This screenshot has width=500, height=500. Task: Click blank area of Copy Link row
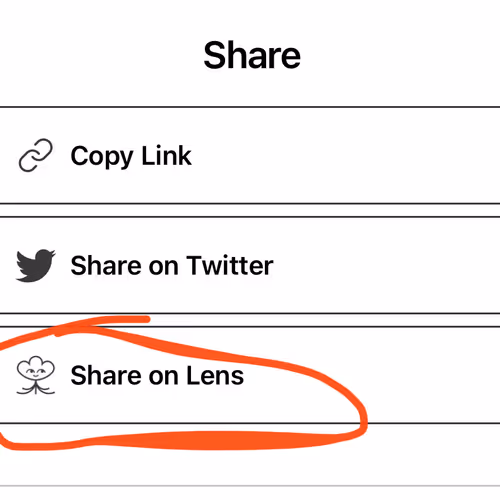347,155
